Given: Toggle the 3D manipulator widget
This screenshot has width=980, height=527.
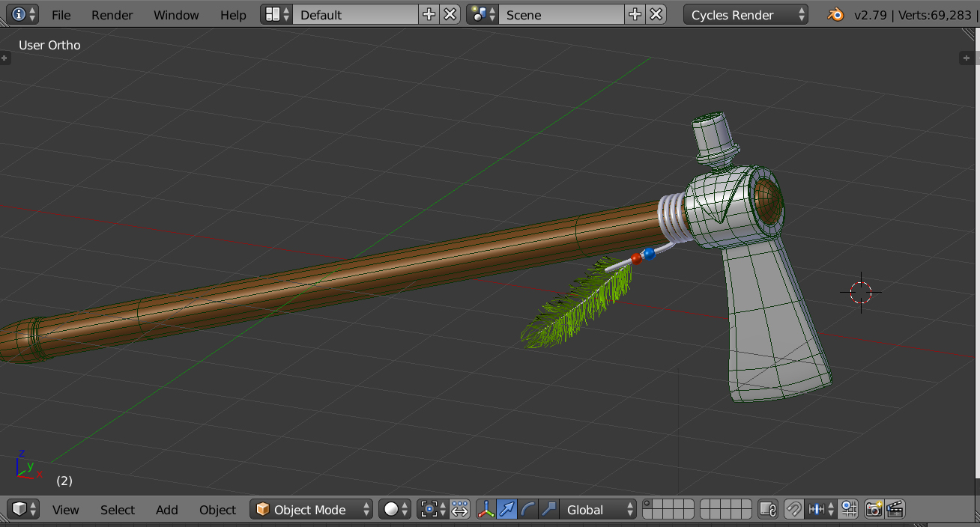Looking at the screenshot, I should pyautogui.click(x=486, y=509).
